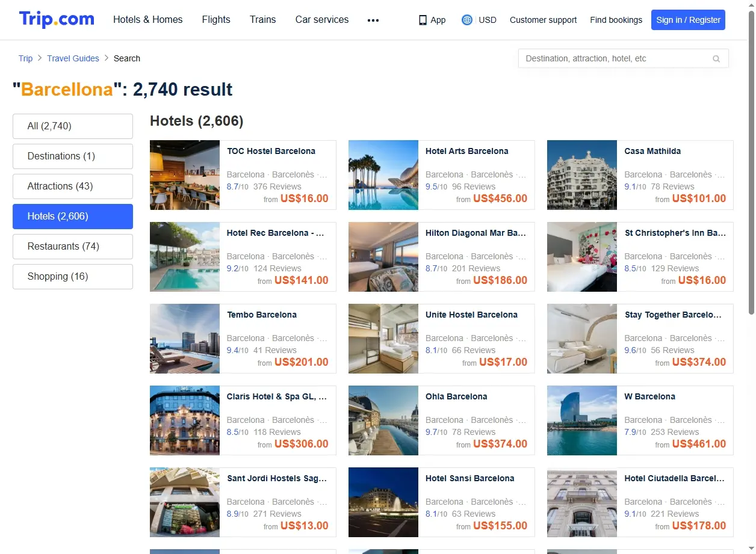Click the phone App icon
Image resolution: width=756 pixels, height=554 pixels.
[423, 20]
